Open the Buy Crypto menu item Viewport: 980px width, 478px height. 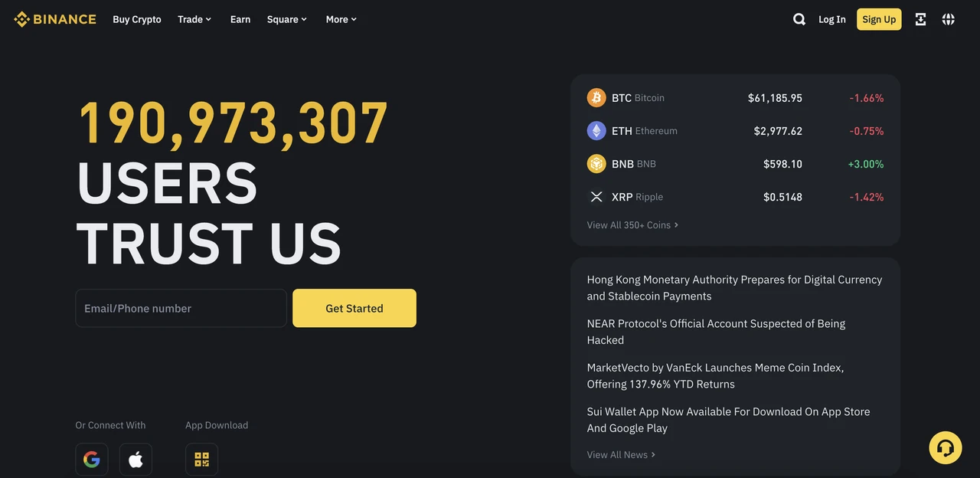click(137, 19)
